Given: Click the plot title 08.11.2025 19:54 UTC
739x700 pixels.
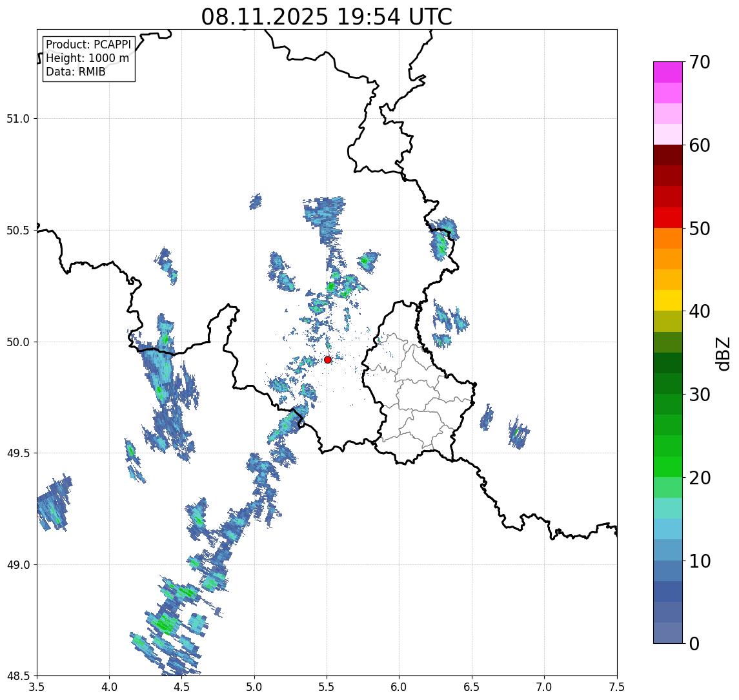Looking at the screenshot, I should [x=327, y=17].
